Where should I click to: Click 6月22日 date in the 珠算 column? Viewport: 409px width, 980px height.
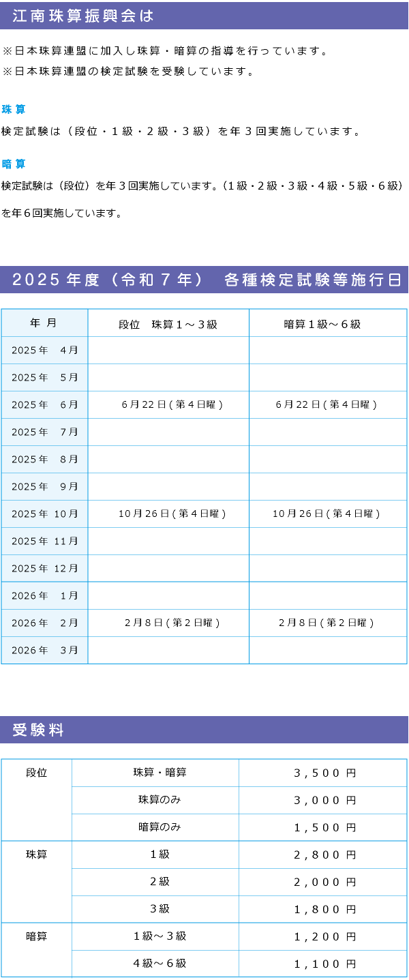[172, 404]
